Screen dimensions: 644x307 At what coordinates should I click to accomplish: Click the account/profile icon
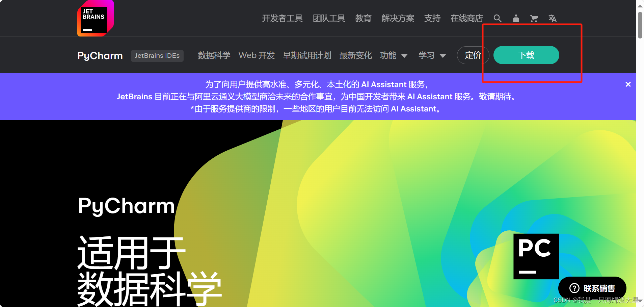[516, 18]
